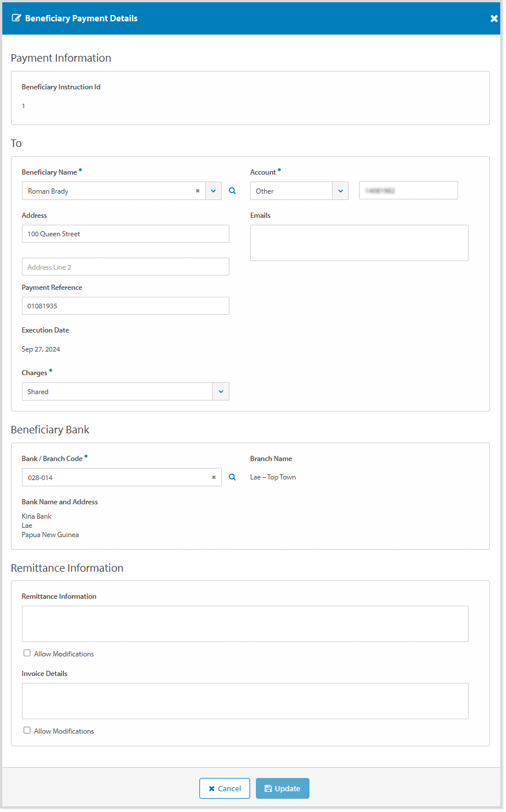Close the Beneficiary Payment Details dialog

494,18
